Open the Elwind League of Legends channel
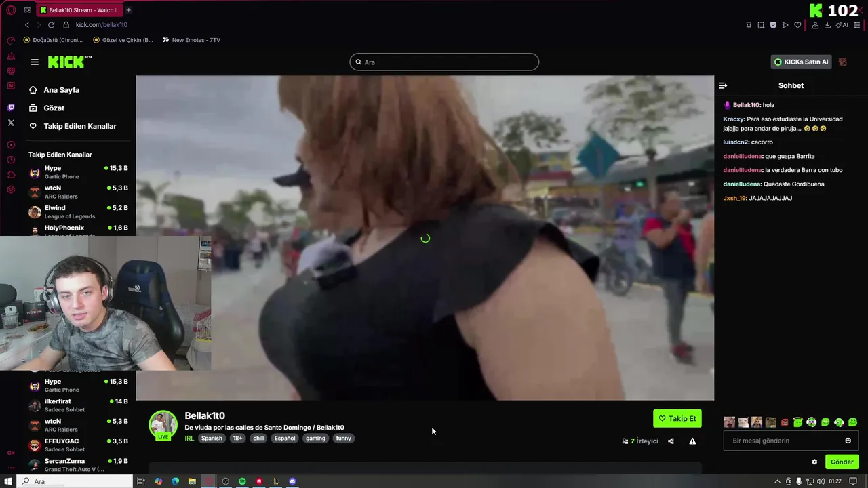 point(78,212)
